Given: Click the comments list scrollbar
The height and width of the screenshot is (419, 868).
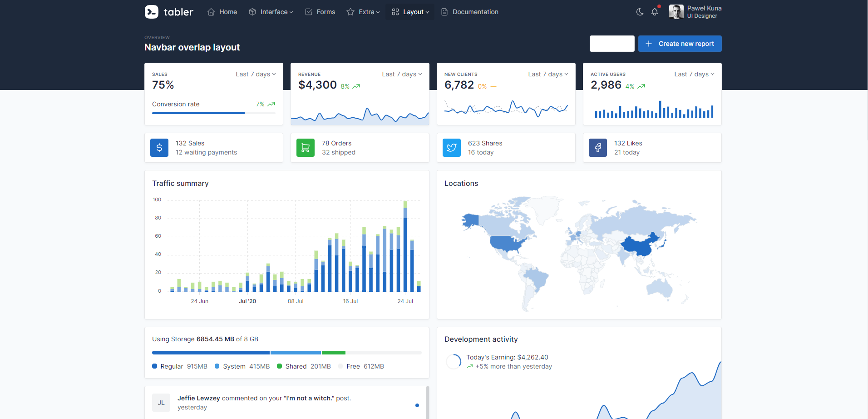Looking at the screenshot, I should [x=428, y=403].
